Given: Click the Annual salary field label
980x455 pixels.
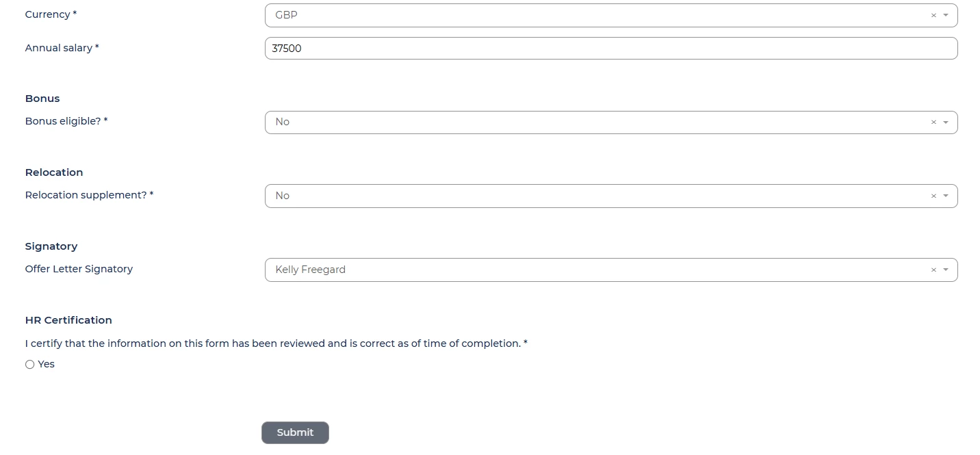Looking at the screenshot, I should point(62,48).
